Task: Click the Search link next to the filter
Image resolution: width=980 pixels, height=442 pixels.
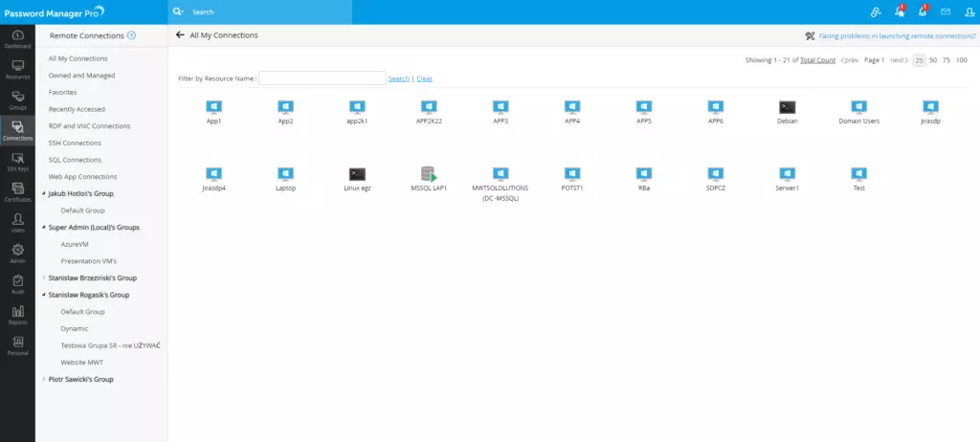Action: (399, 78)
